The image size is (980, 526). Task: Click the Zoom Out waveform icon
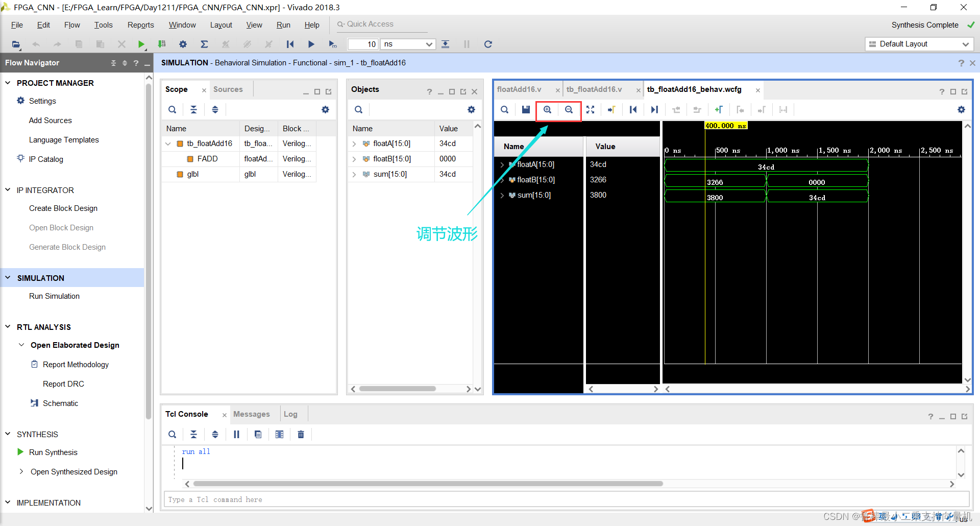point(569,110)
